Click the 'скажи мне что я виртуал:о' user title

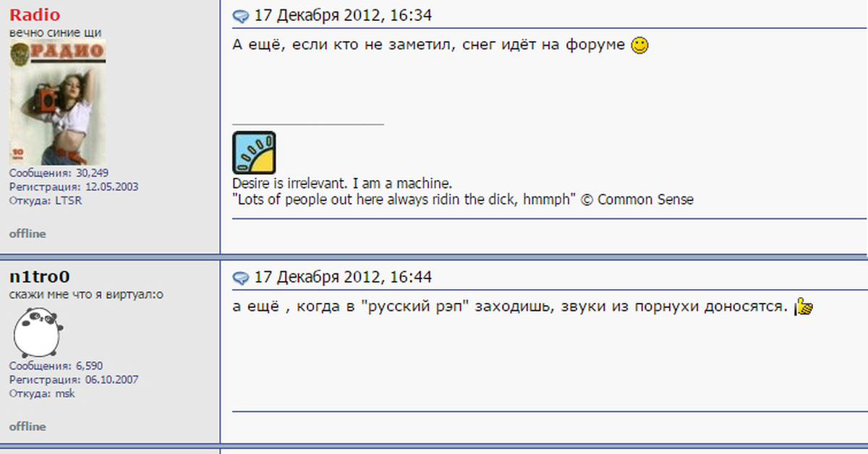(81, 295)
